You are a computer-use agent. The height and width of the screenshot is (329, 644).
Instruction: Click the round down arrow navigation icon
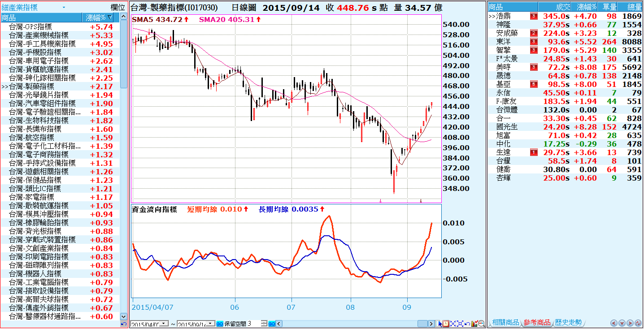pyautogui.click(x=622, y=323)
